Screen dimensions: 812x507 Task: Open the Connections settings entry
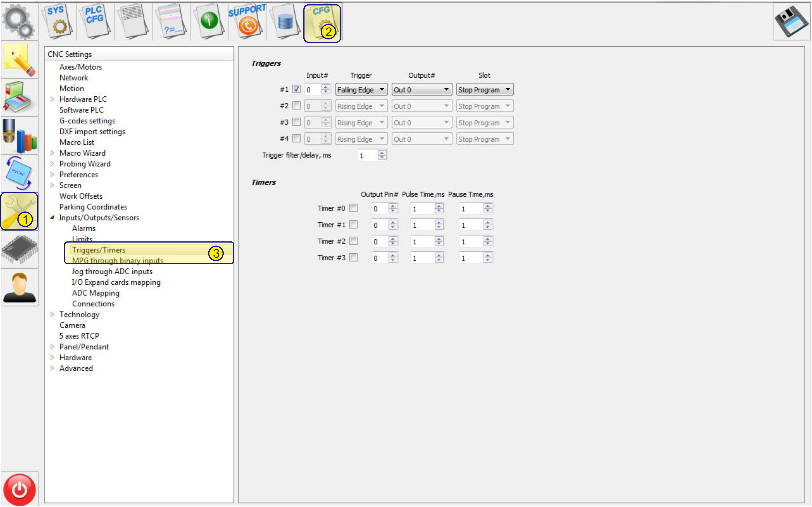tap(93, 304)
